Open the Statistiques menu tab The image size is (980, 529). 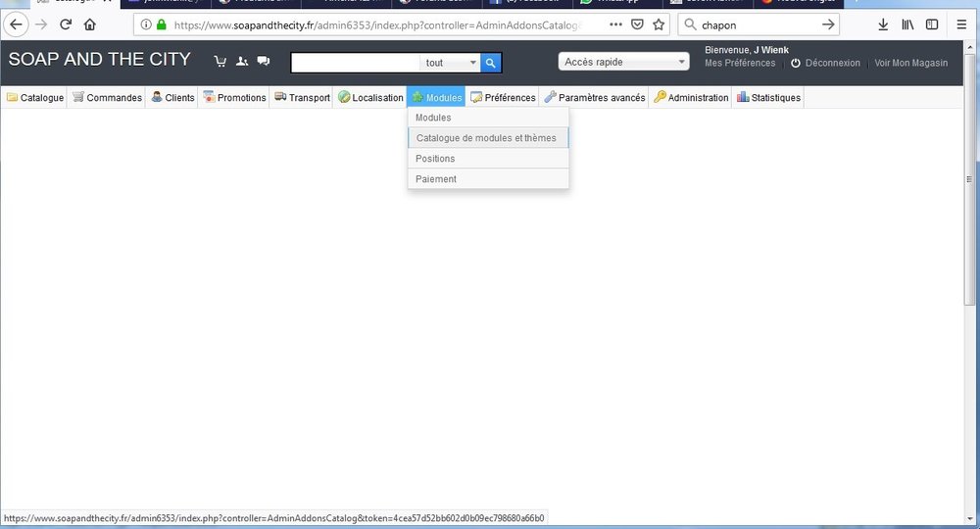pos(768,97)
